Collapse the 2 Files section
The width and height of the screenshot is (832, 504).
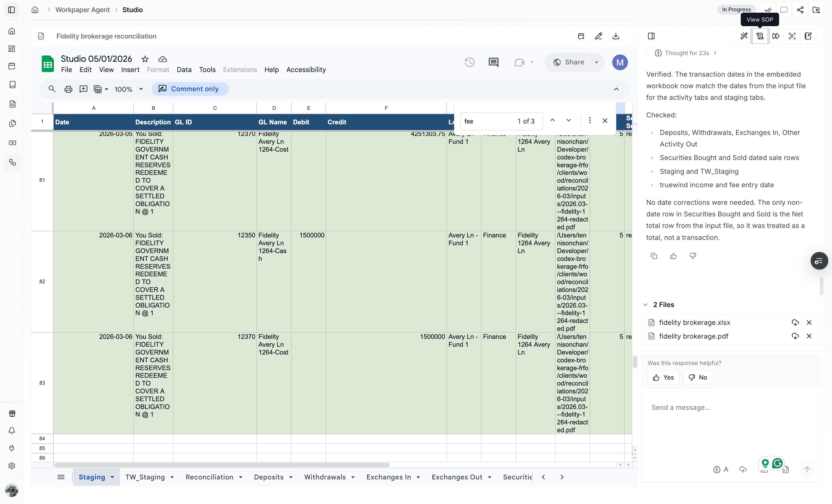click(x=645, y=305)
